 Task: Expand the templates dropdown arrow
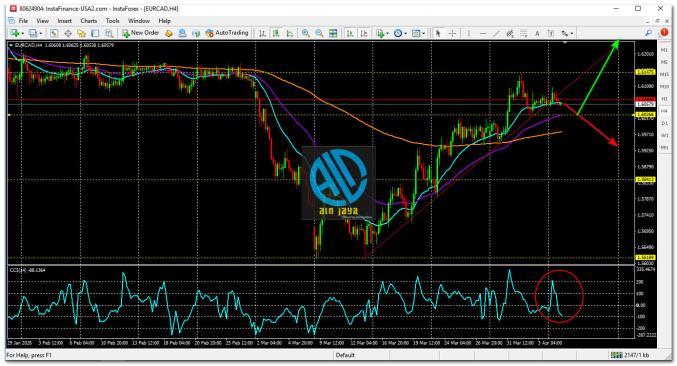pos(424,34)
